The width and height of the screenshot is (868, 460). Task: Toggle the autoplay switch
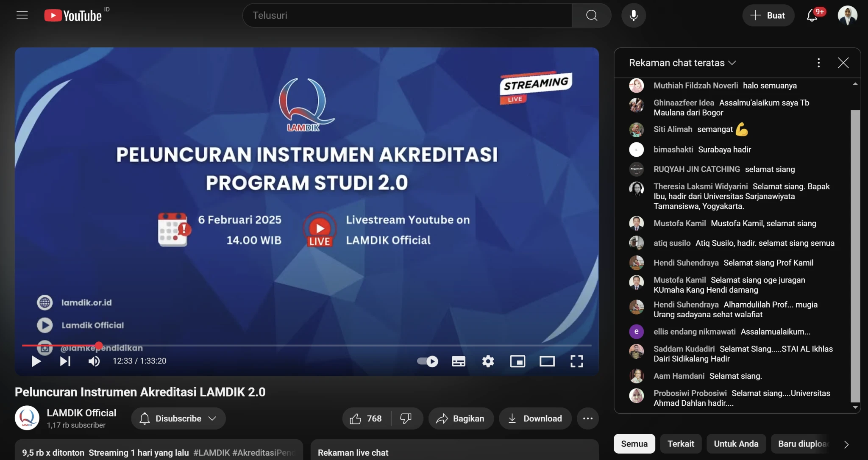428,361
